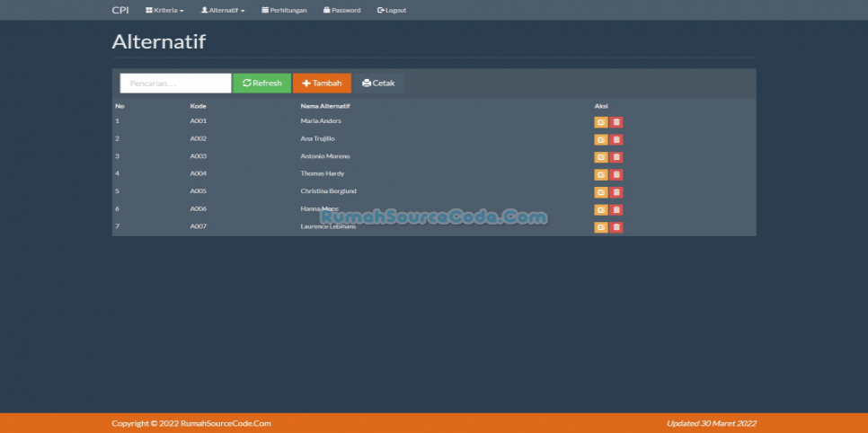Edit alternative A004 Thomas Hardy

point(600,174)
